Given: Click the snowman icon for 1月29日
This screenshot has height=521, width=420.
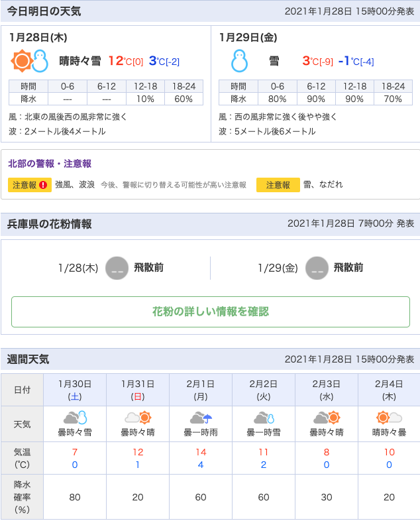Looking at the screenshot, I should [239, 61].
